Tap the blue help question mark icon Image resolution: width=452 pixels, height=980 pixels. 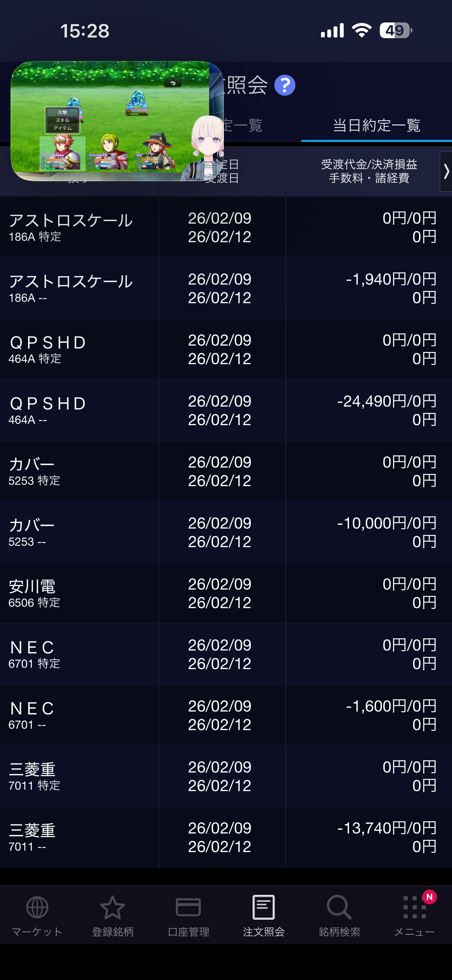285,85
